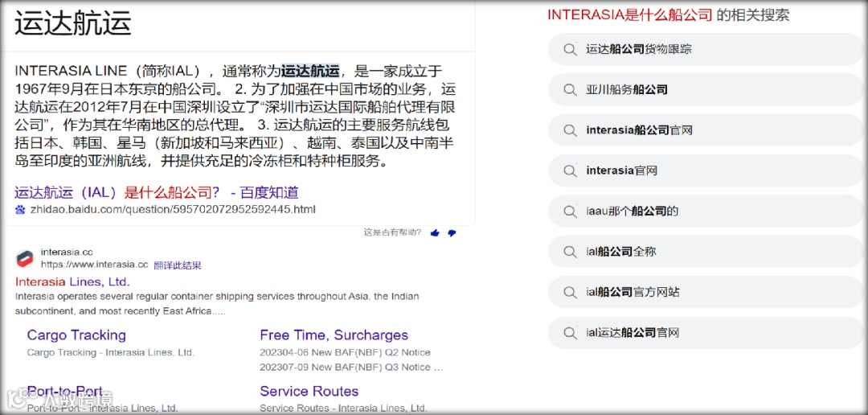This screenshot has width=868, height=415.
Task: Click the zhidao.baidu.com question URL text
Action: (173, 209)
